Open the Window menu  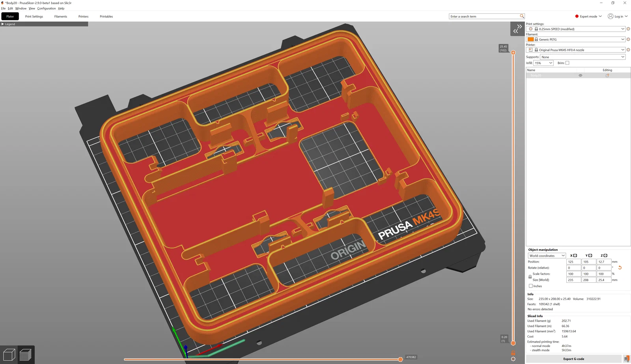click(x=21, y=8)
